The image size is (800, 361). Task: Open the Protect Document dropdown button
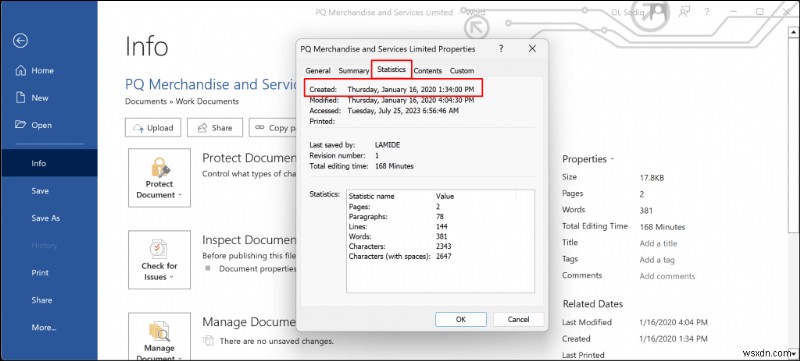pos(159,178)
